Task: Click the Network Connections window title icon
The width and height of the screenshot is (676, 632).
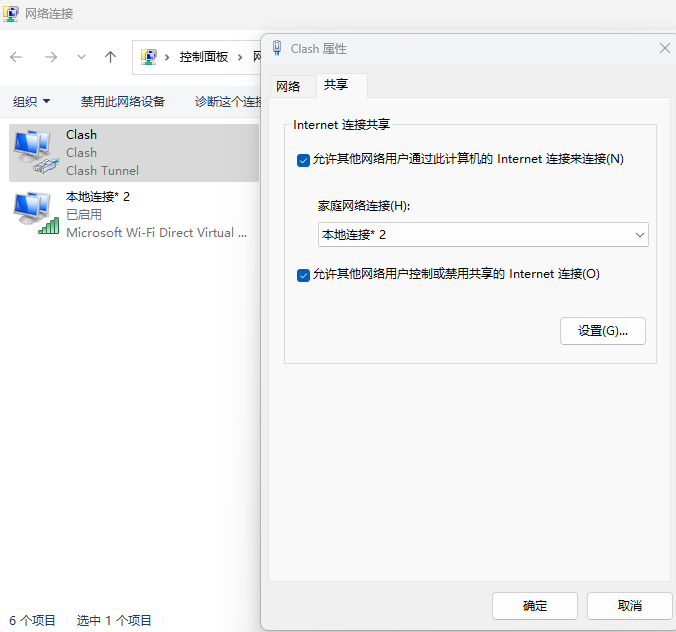Action: pyautogui.click(x=11, y=14)
